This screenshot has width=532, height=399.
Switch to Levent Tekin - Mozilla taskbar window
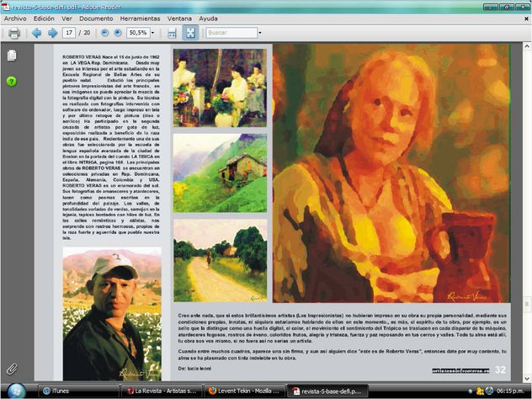pos(245,391)
